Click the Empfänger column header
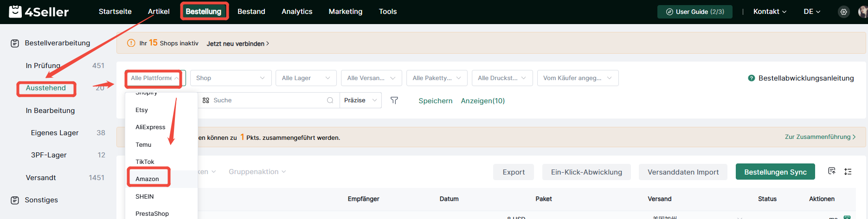 363,199
